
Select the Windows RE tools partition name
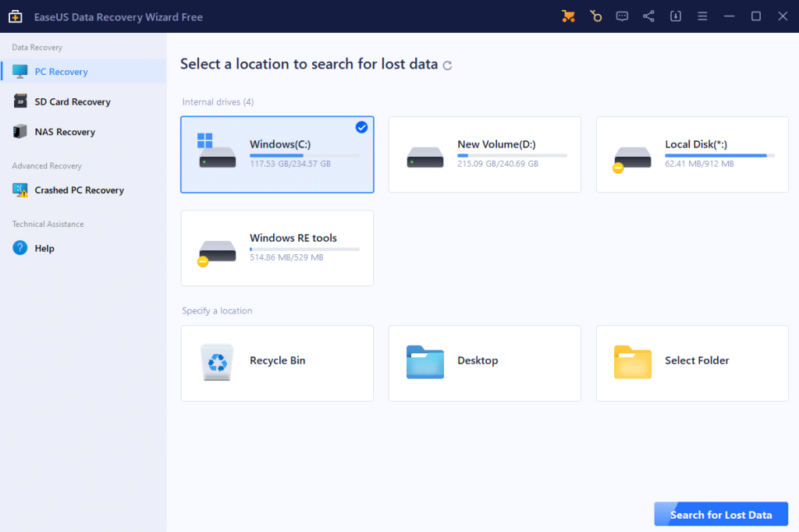coord(293,238)
